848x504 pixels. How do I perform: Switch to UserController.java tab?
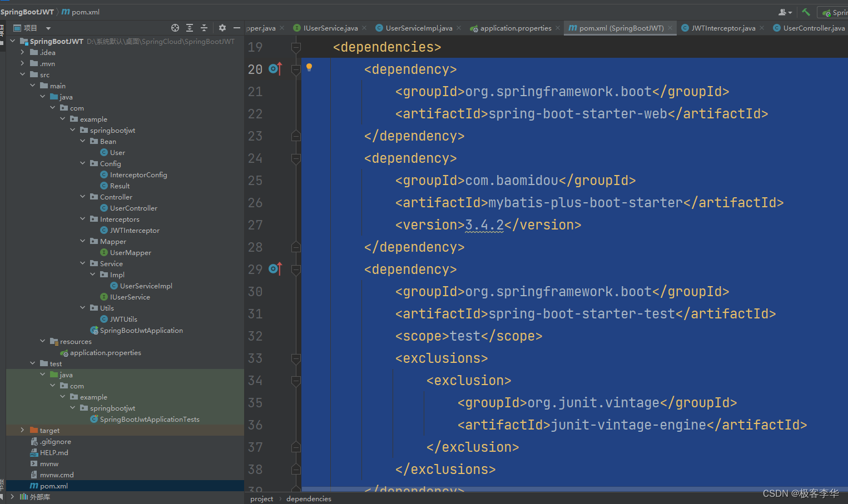[814, 28]
